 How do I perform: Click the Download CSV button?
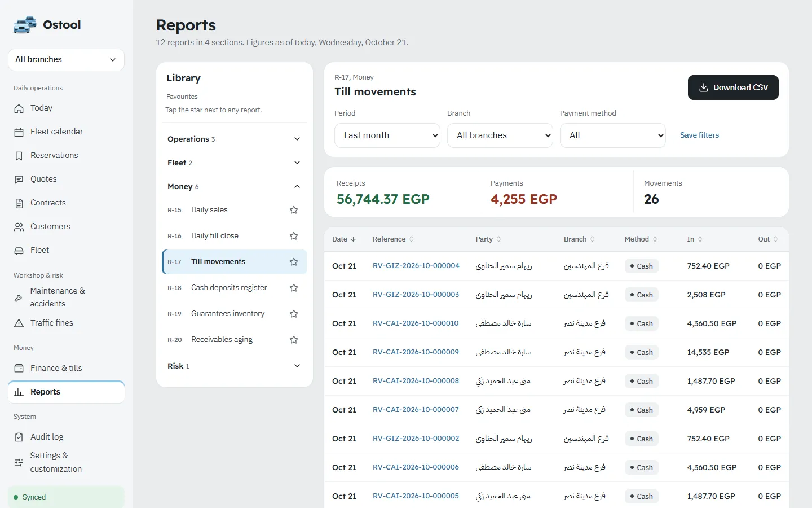pyautogui.click(x=733, y=87)
